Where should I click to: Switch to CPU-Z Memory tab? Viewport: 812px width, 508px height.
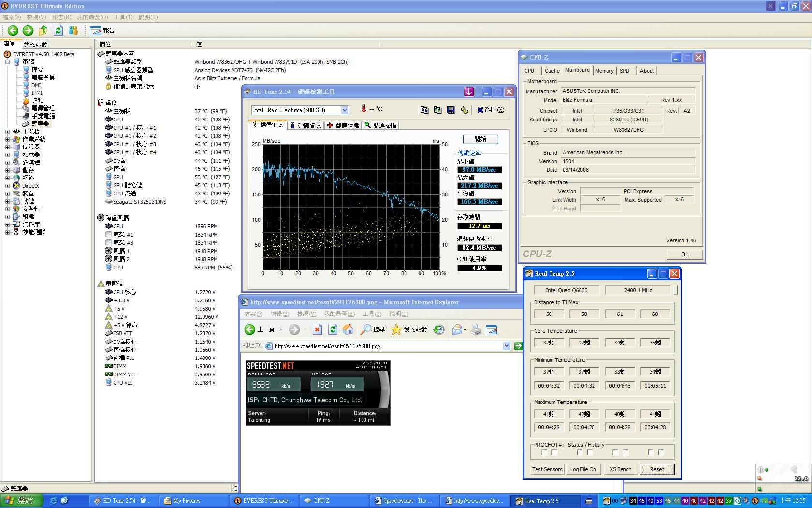click(604, 71)
